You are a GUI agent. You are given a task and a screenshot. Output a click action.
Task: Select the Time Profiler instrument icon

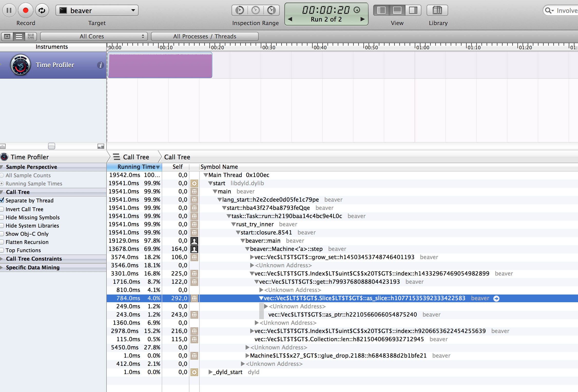pos(21,65)
